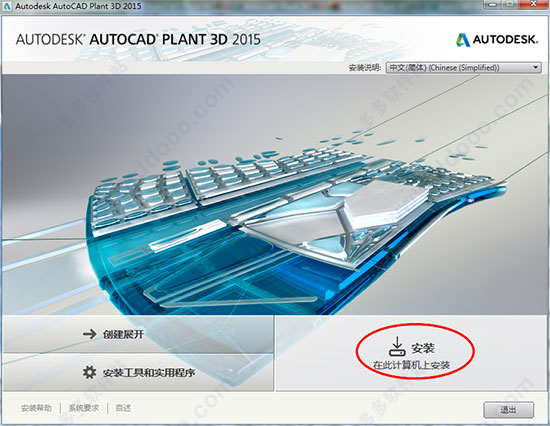This screenshot has width=550, height=426.
Task: Click the 在此计算机上安装 subtitle text
Action: click(x=411, y=365)
